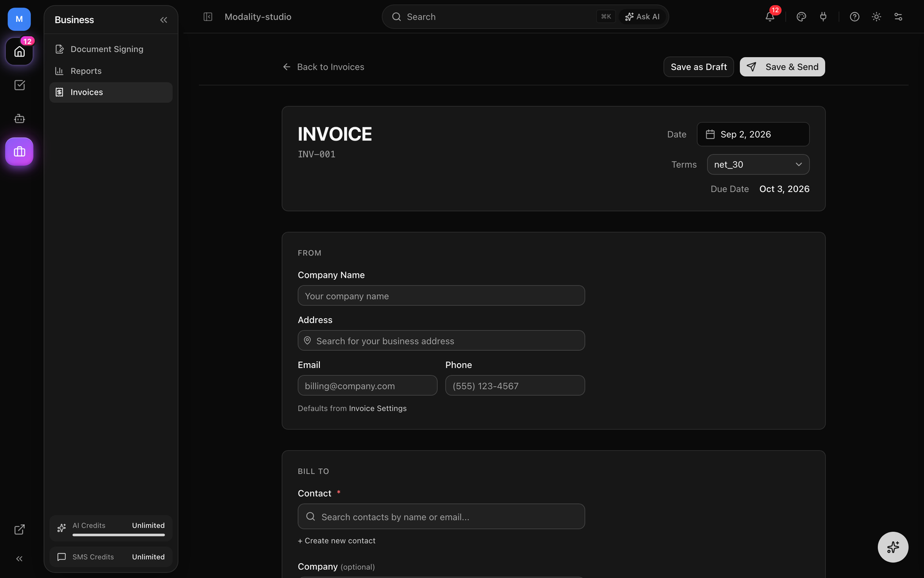924x578 pixels.
Task: Focus the Contact search field
Action: 441,516
